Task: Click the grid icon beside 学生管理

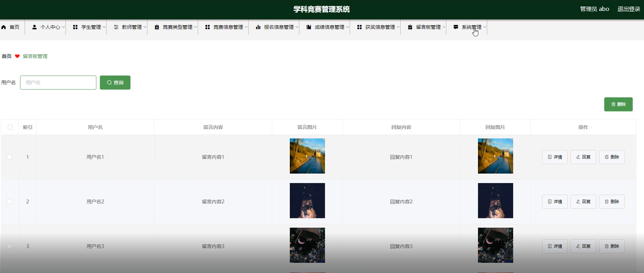Action: (x=75, y=27)
